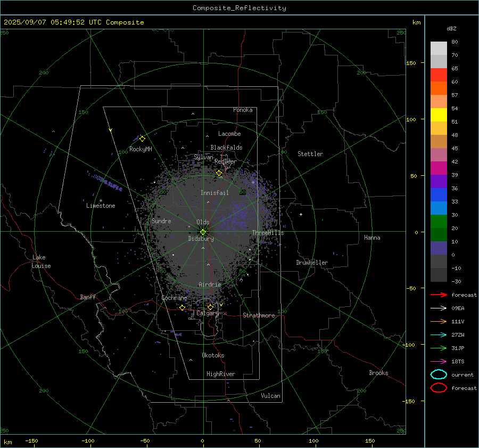Viewport: 479px width, 448px height.
Task: Click the cyan 27ZW arrow icon
Action: (439, 335)
